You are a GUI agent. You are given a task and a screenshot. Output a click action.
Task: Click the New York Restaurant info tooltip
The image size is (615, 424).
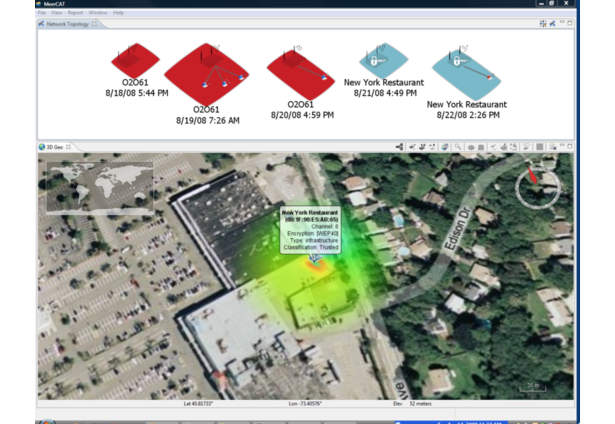tap(310, 229)
